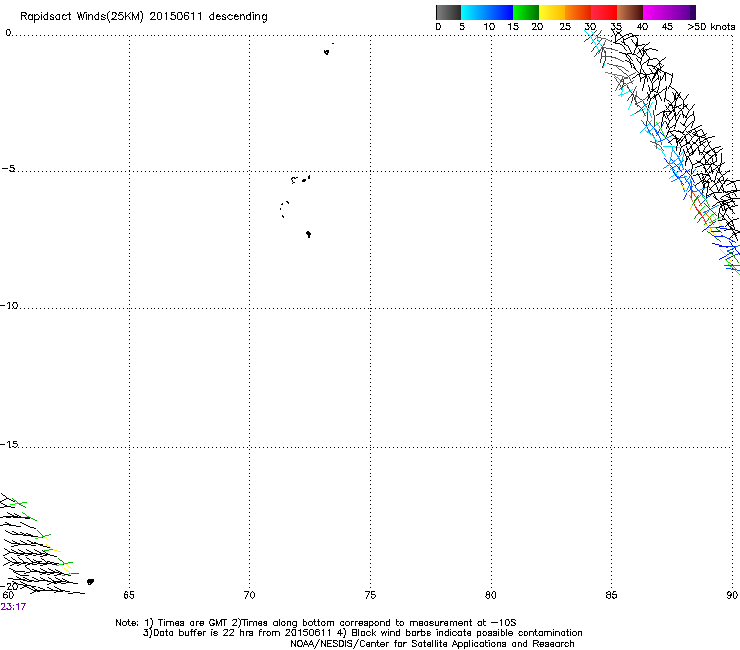Click the solid island mark near 72E, 7S
This screenshot has height=650, width=740.
click(308, 234)
